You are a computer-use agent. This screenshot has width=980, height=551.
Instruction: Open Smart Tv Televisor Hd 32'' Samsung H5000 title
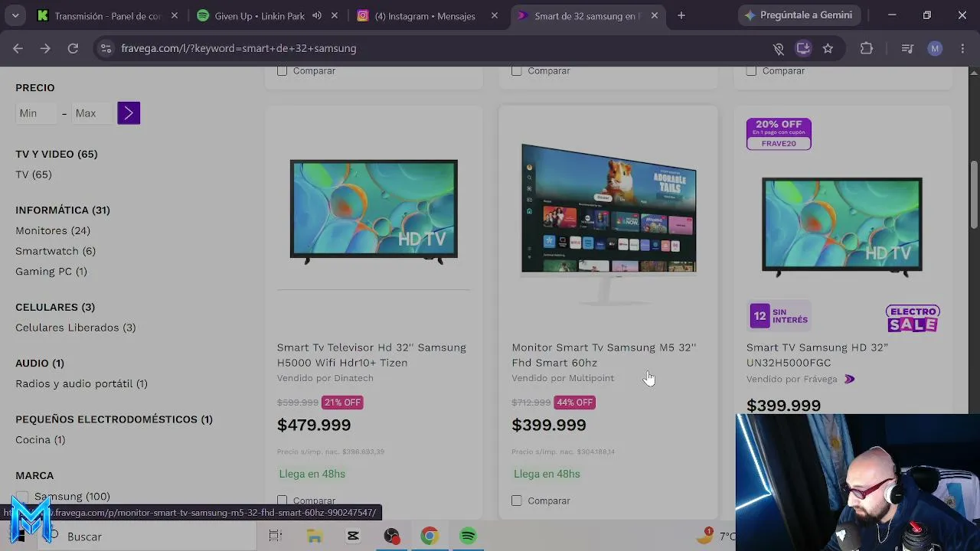[372, 355]
